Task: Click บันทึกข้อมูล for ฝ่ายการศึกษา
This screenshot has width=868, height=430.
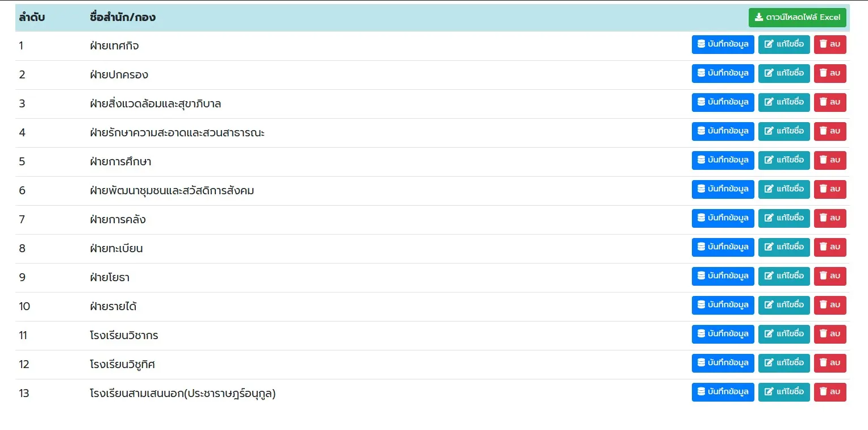Action: click(723, 160)
